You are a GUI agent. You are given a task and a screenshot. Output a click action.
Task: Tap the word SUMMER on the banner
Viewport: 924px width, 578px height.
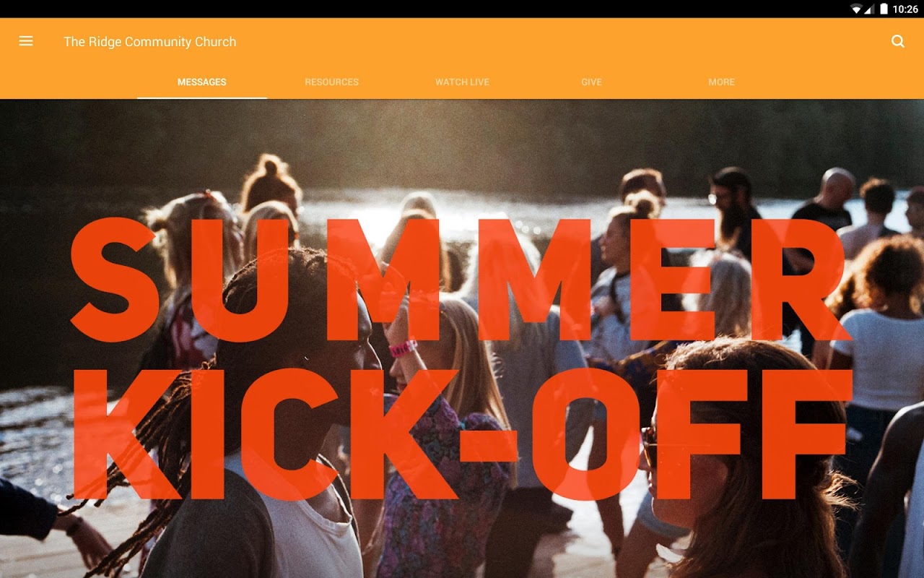[x=459, y=280]
